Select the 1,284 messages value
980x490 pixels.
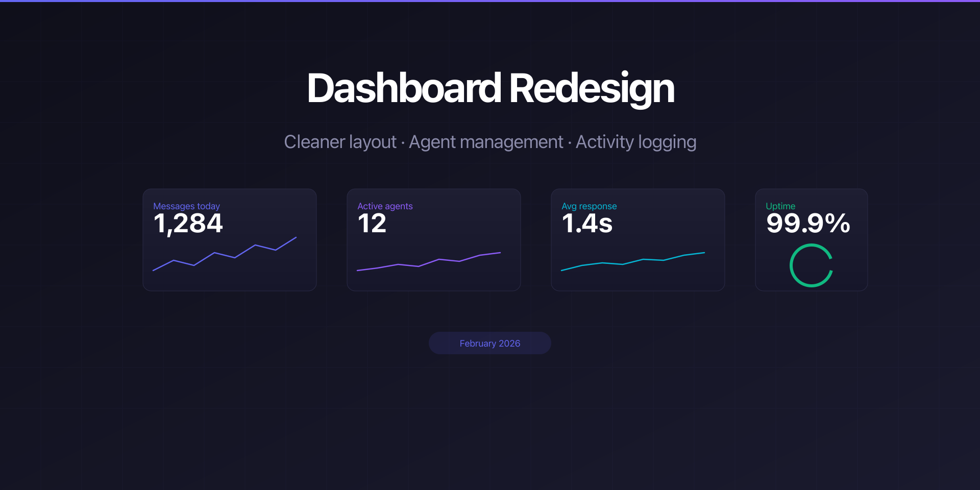coord(188,224)
